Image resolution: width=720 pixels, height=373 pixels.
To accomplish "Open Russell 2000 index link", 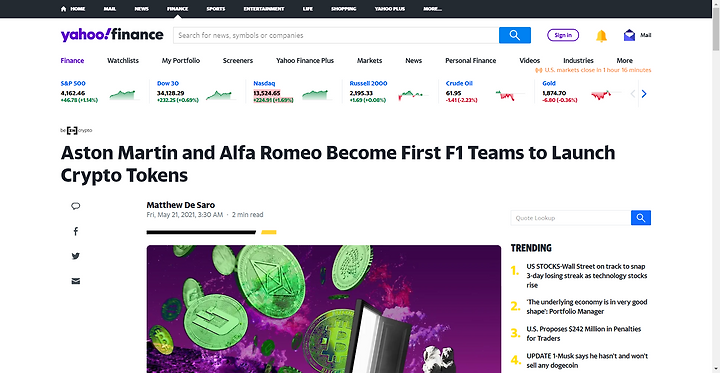I will click(368, 84).
